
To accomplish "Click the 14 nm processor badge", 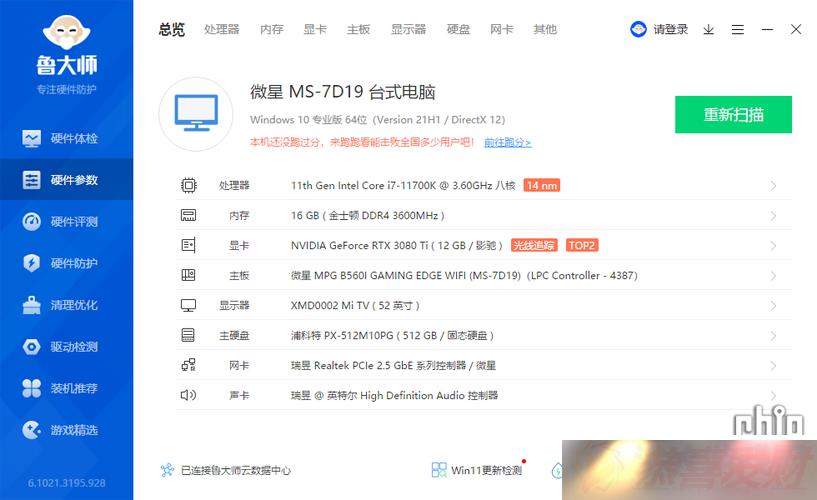I will pyautogui.click(x=541, y=185).
